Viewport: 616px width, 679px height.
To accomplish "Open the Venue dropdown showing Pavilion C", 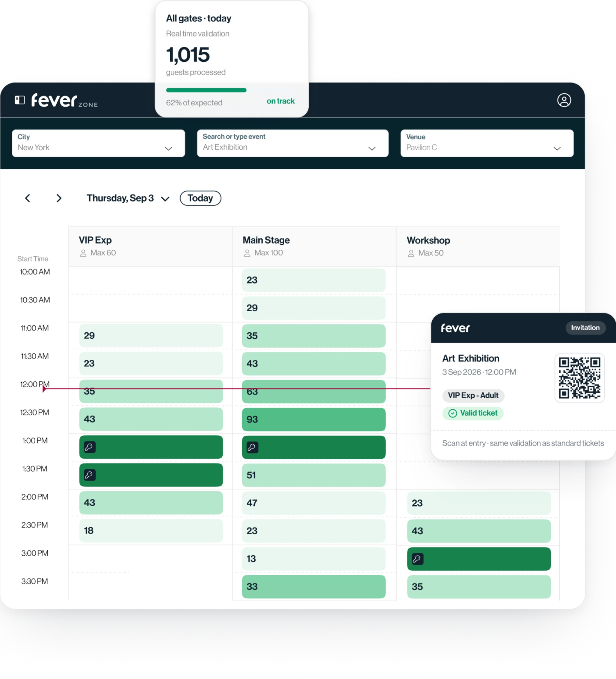I will 487,143.
